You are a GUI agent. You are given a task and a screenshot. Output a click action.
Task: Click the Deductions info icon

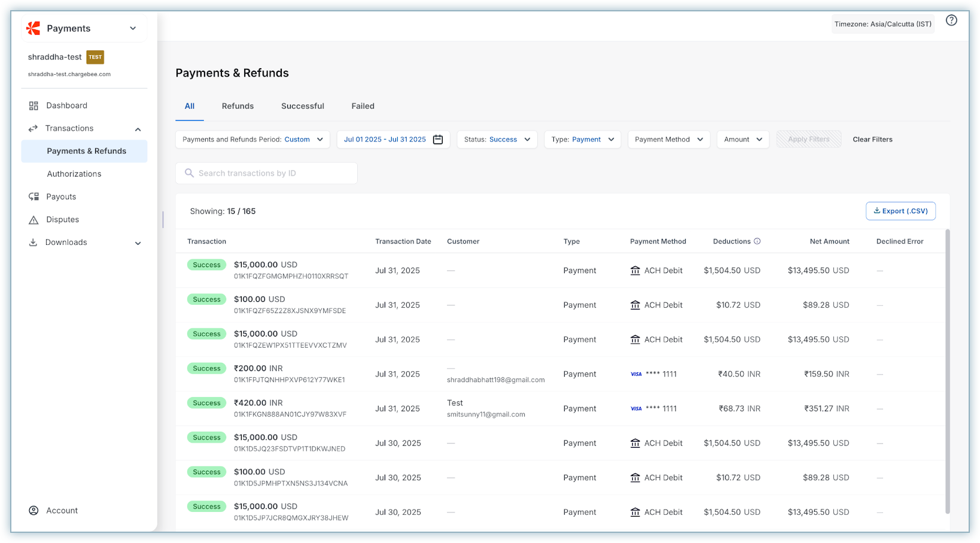[757, 241]
